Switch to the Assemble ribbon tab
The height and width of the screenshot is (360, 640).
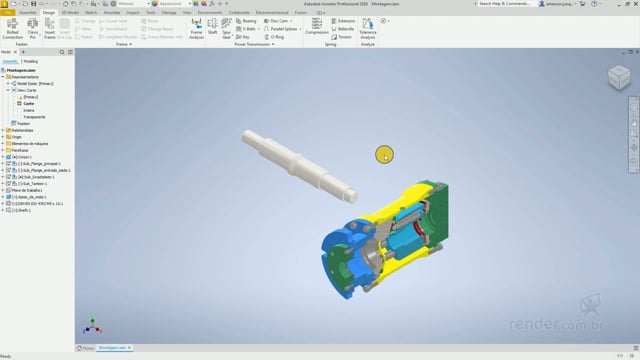(x=28, y=13)
